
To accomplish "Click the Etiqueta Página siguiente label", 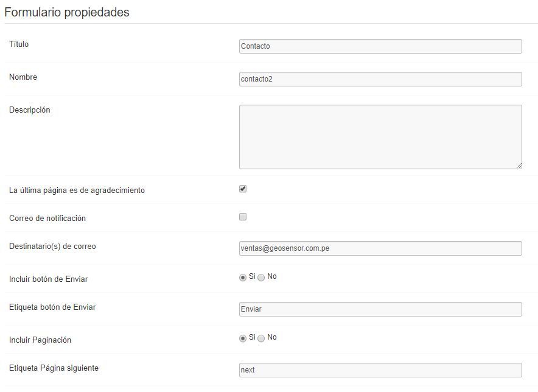I will pyautogui.click(x=54, y=368).
